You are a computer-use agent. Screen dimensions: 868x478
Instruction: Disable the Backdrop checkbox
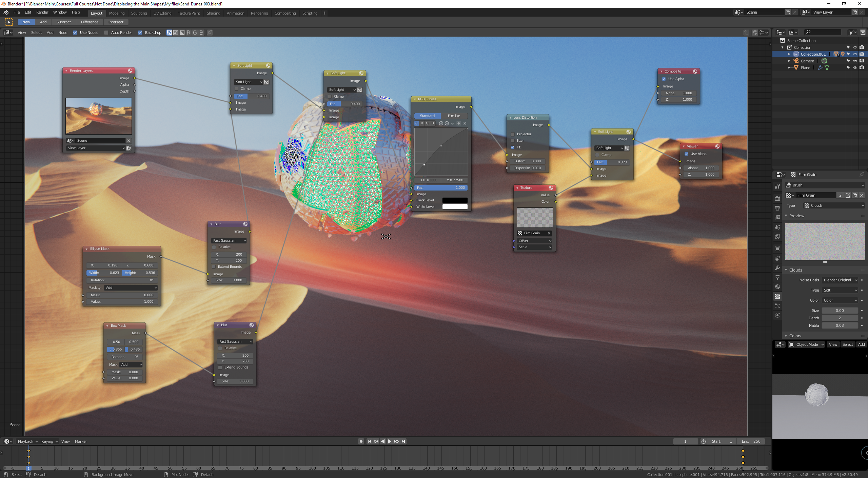pyautogui.click(x=140, y=33)
